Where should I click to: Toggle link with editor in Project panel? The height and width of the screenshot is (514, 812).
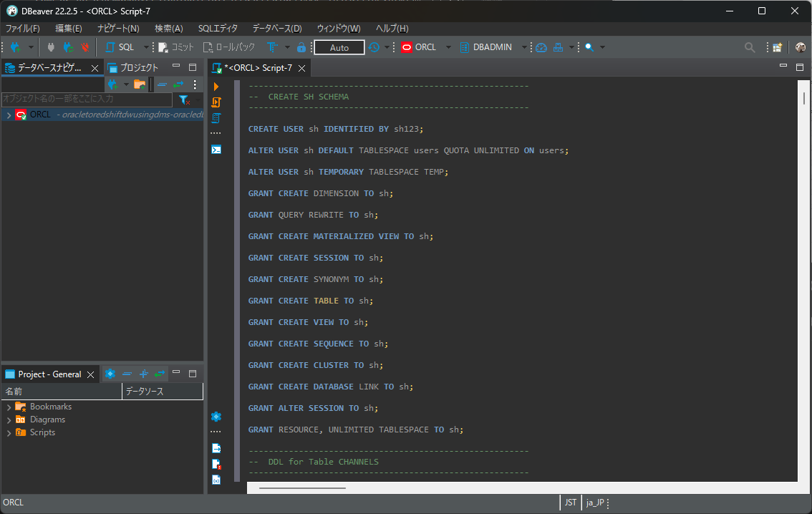pos(160,374)
